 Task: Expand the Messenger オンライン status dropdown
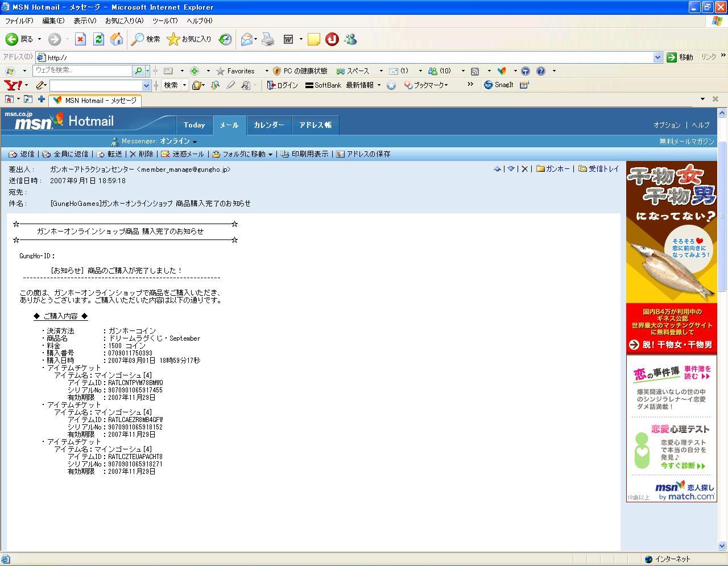pyautogui.click(x=195, y=142)
